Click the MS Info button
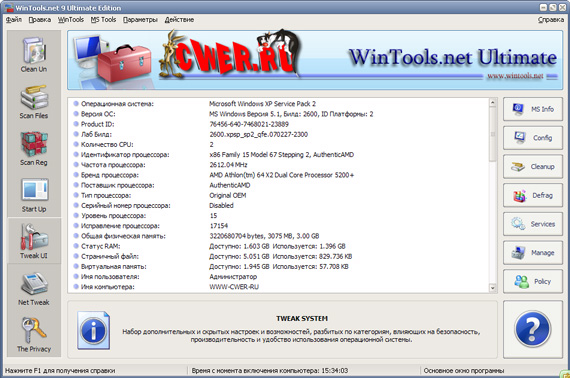570x378 pixels. pos(533,109)
